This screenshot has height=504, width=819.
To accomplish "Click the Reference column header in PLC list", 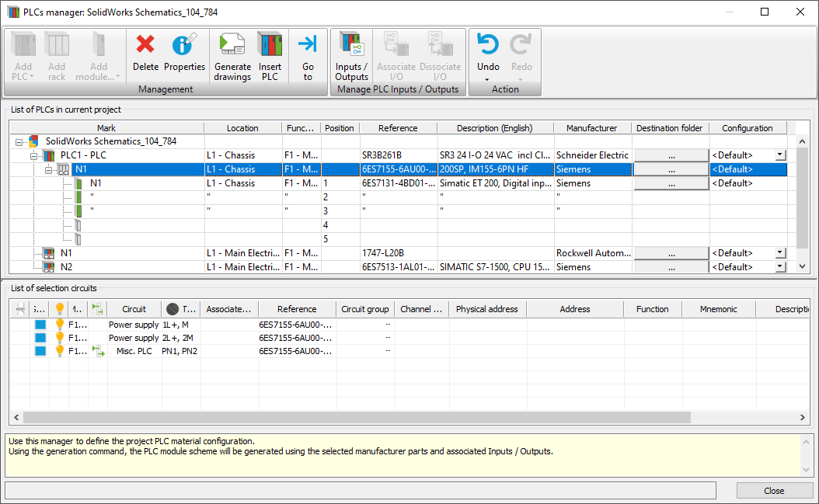I will [398, 128].
